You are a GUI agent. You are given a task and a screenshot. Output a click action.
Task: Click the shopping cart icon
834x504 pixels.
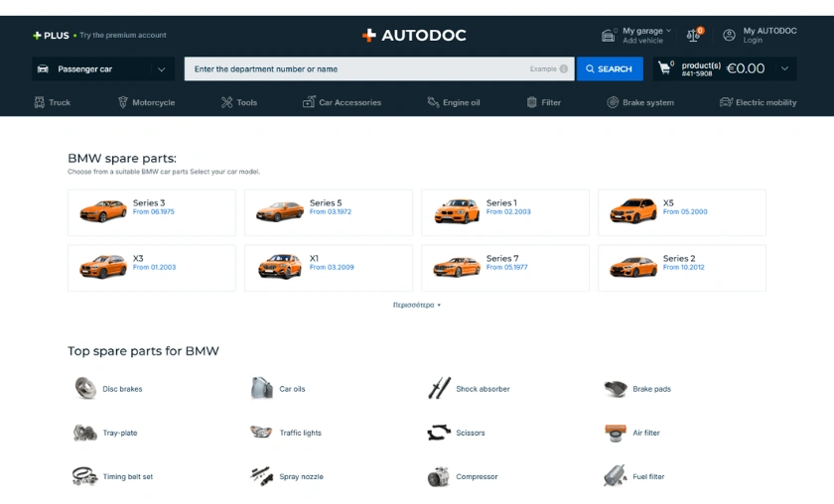coord(664,68)
